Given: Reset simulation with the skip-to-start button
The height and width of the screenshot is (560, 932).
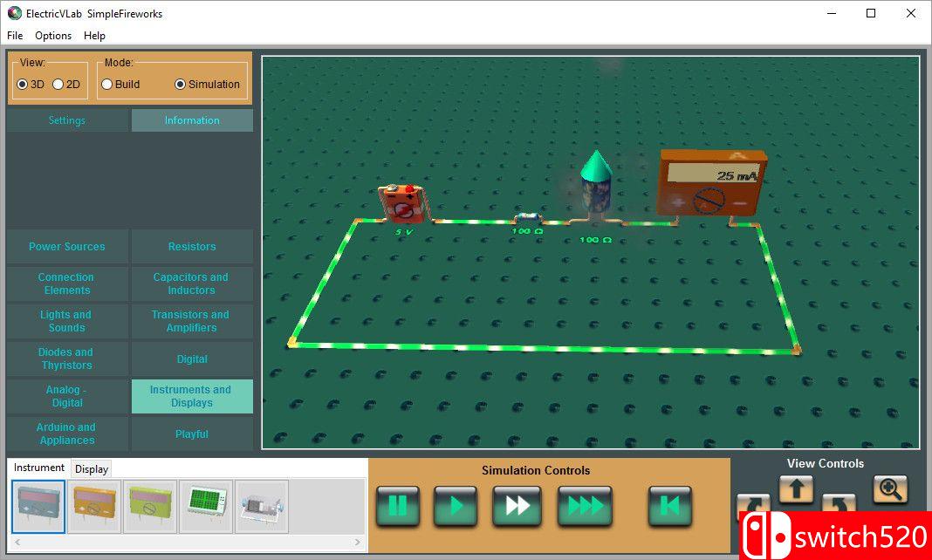Looking at the screenshot, I should 669,506.
